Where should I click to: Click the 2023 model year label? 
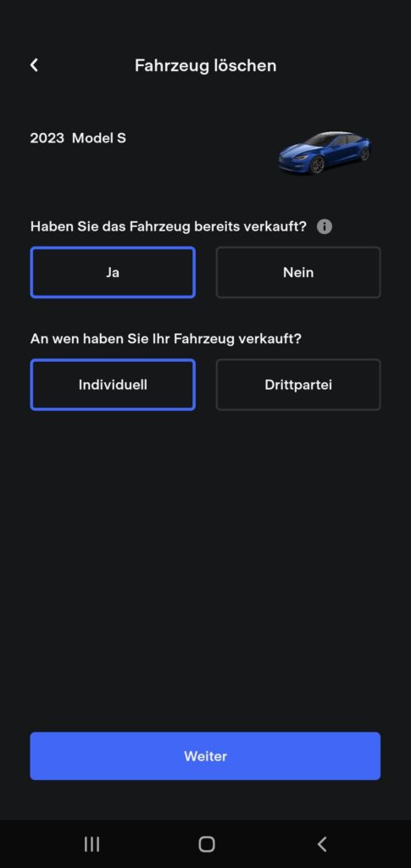(x=47, y=138)
